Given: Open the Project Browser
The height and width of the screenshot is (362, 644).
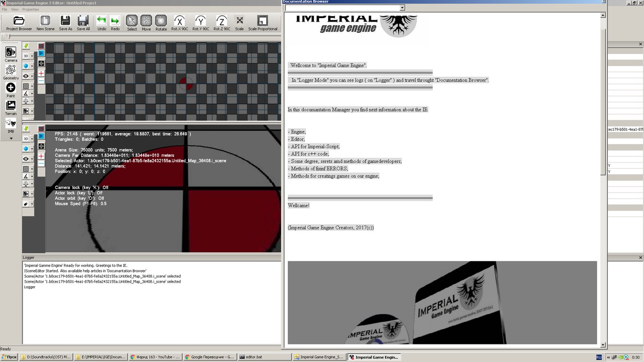Looking at the screenshot, I should point(19,23).
